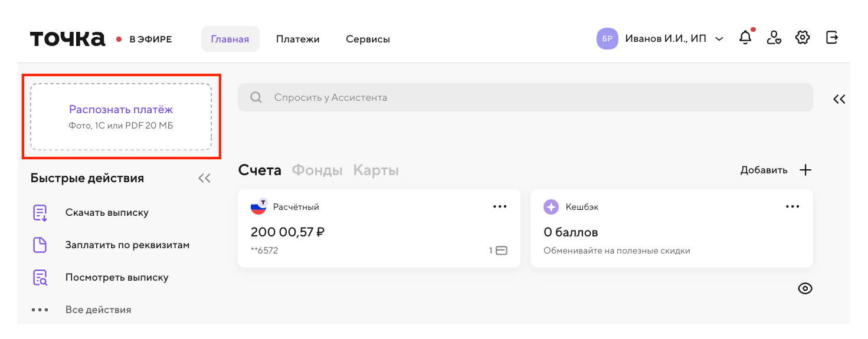
Task: Click the view statement search icon
Action: [x=40, y=278]
